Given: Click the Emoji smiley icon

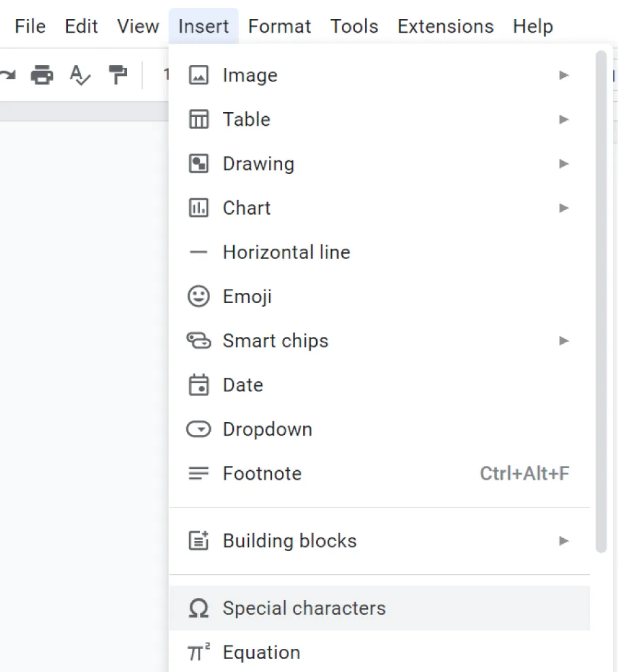Looking at the screenshot, I should tap(199, 296).
